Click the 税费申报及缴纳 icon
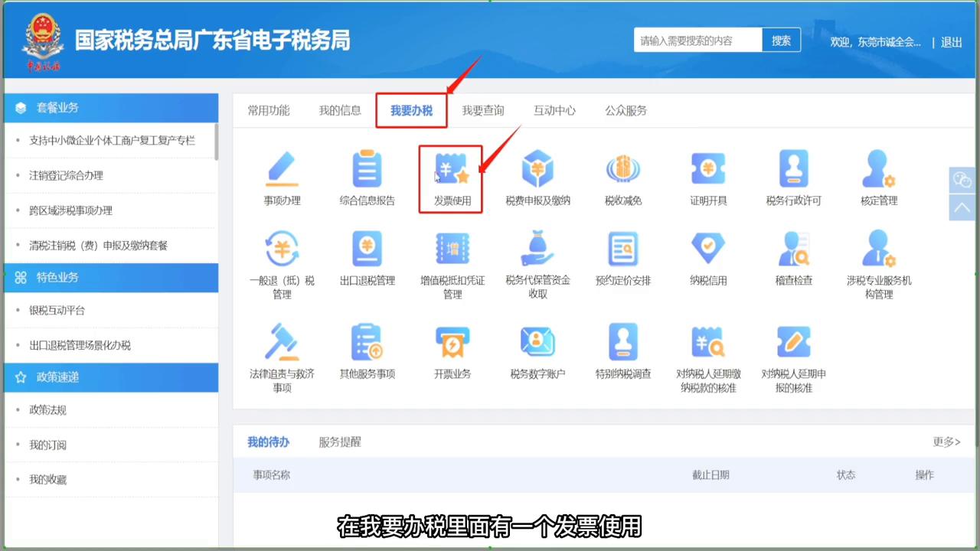The width and height of the screenshot is (980, 551). pos(537,178)
